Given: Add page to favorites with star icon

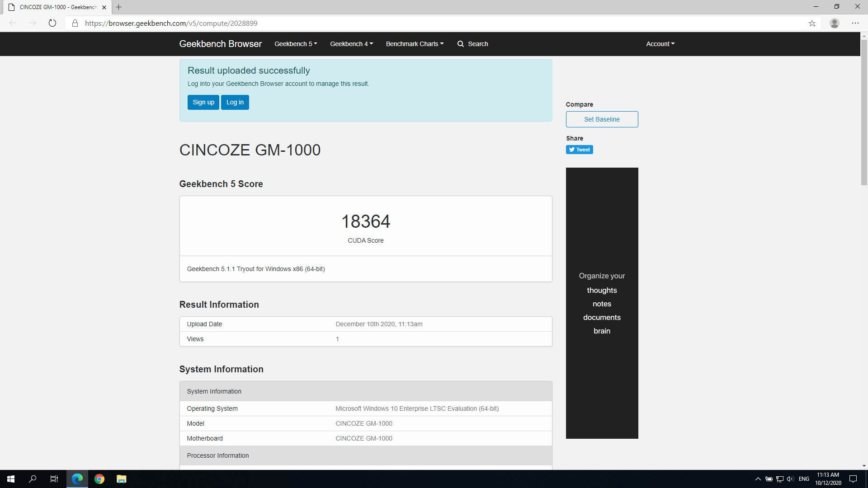Looking at the screenshot, I should 812,23.
